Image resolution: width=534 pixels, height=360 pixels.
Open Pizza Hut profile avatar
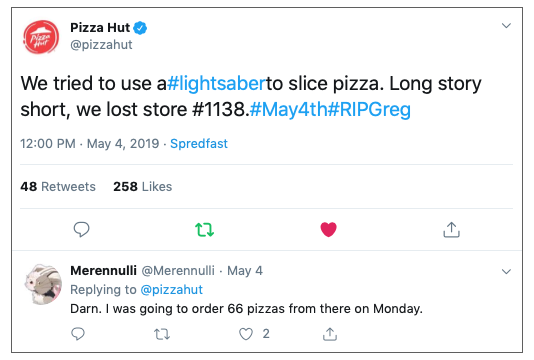point(41,37)
